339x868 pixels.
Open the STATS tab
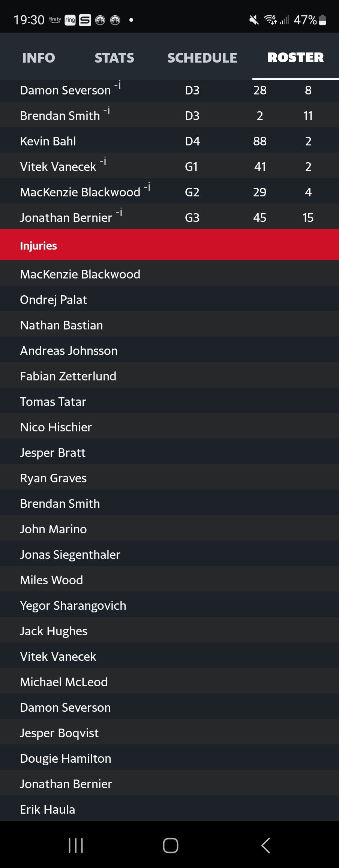(x=114, y=58)
